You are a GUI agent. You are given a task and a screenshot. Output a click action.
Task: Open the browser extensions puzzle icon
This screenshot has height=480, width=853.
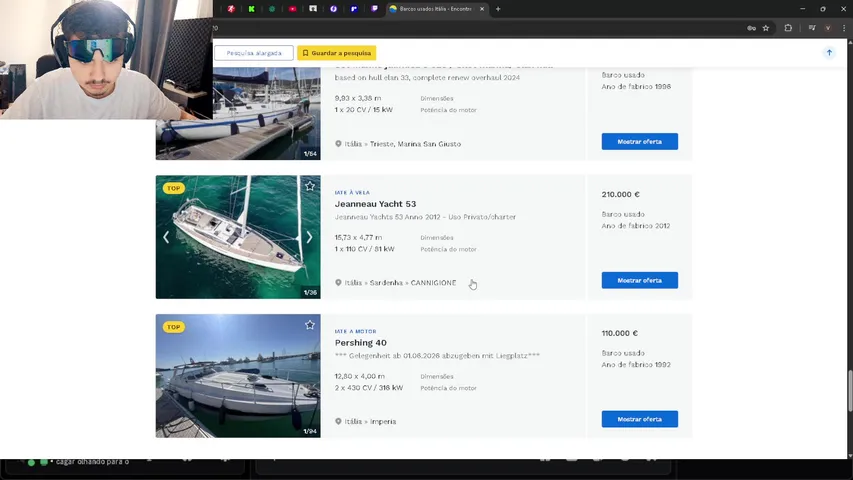coord(788,28)
